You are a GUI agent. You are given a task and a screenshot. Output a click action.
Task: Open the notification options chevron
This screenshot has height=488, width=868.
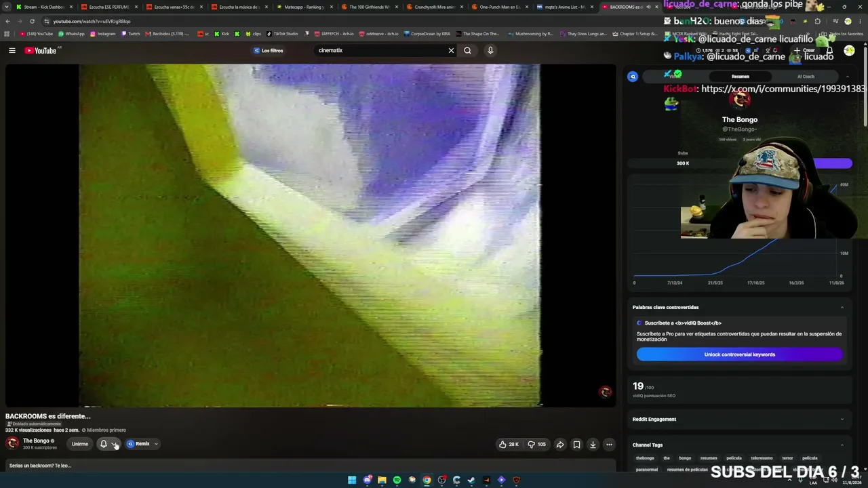click(115, 444)
